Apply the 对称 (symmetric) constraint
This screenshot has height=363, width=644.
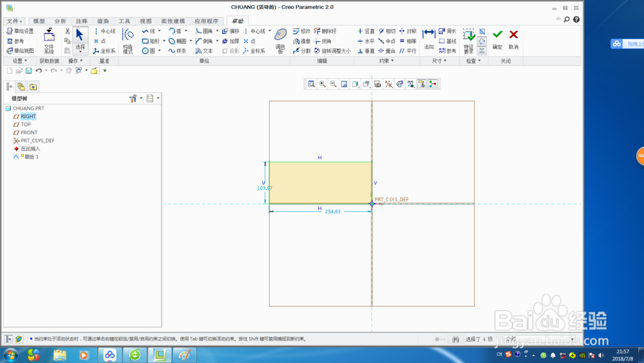click(x=408, y=31)
